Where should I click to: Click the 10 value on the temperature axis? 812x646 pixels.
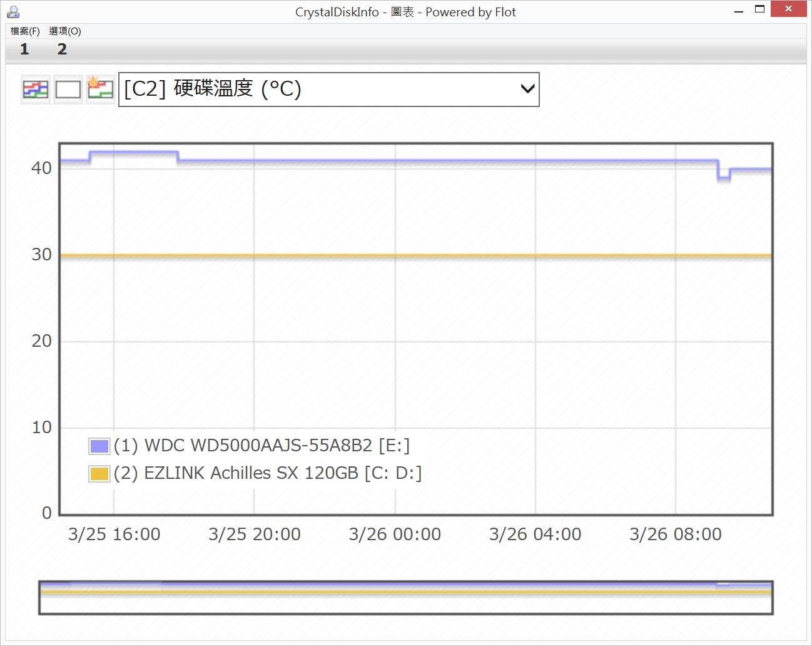pyautogui.click(x=42, y=428)
